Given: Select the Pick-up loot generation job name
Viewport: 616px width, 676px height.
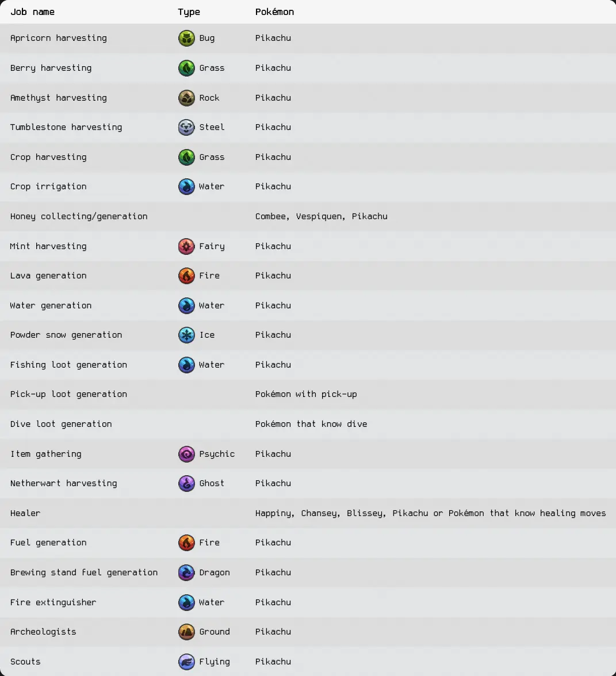Looking at the screenshot, I should (68, 394).
